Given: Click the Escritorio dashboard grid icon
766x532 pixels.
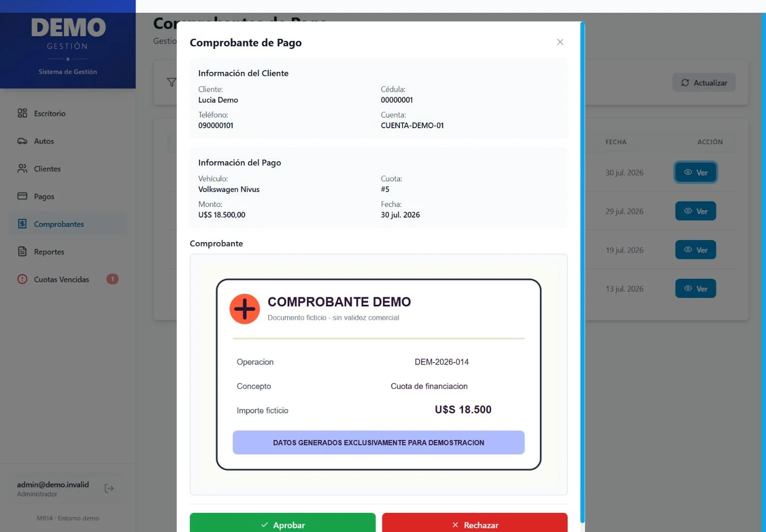Looking at the screenshot, I should coord(22,113).
